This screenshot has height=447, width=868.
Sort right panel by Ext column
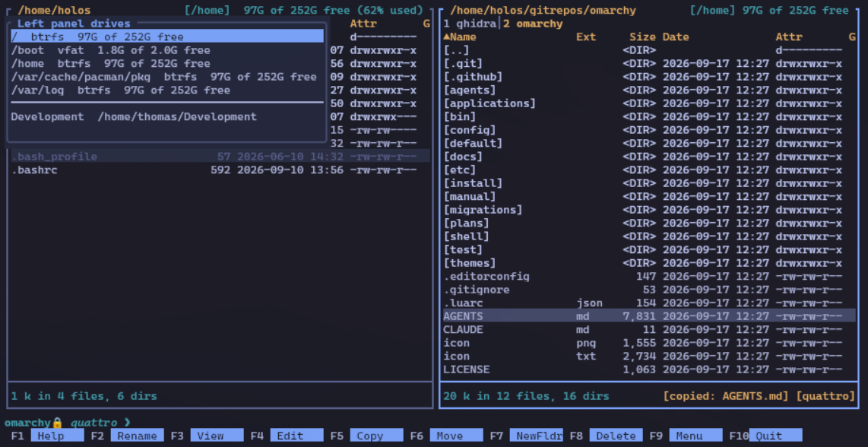click(x=586, y=37)
